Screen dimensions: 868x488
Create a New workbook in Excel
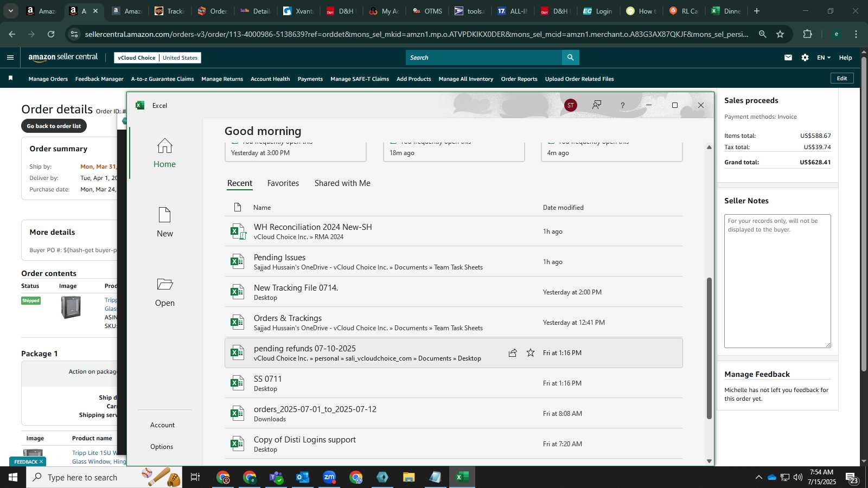click(x=164, y=222)
